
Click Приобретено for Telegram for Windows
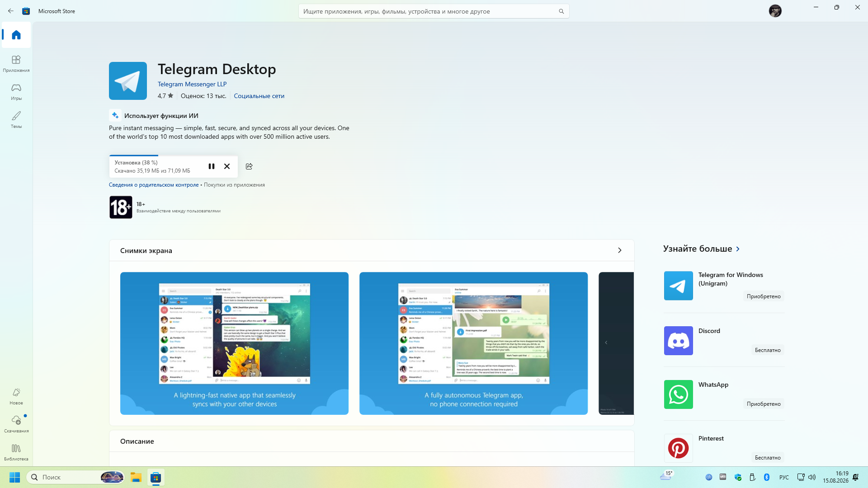click(764, 296)
